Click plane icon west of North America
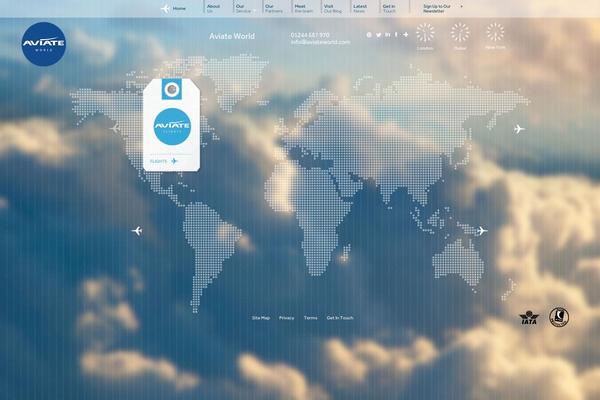 pyautogui.click(x=115, y=128)
